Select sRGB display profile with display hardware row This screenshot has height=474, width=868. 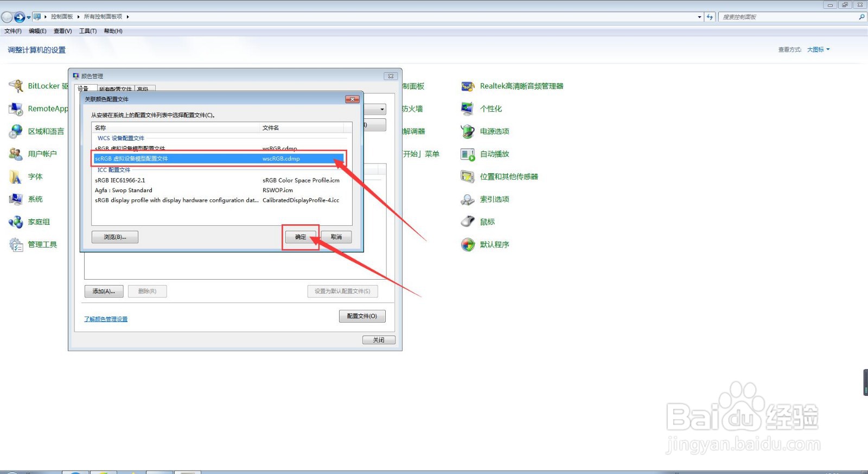[x=219, y=200]
